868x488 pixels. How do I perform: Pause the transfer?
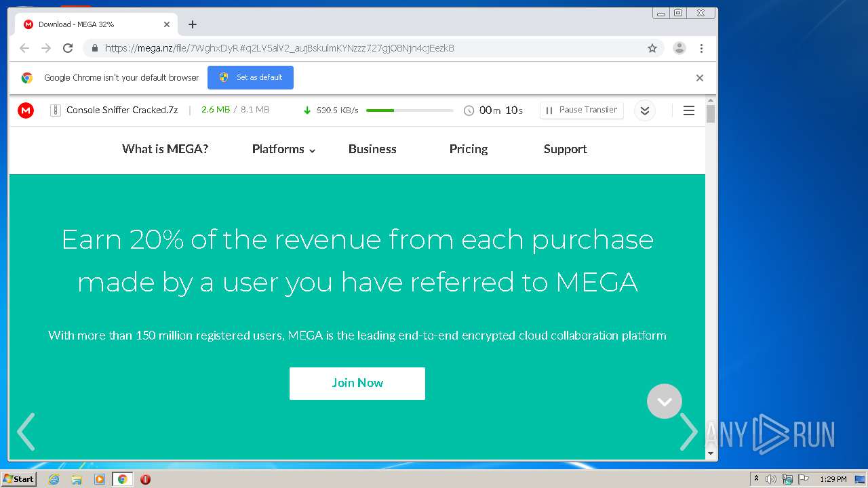[582, 110]
